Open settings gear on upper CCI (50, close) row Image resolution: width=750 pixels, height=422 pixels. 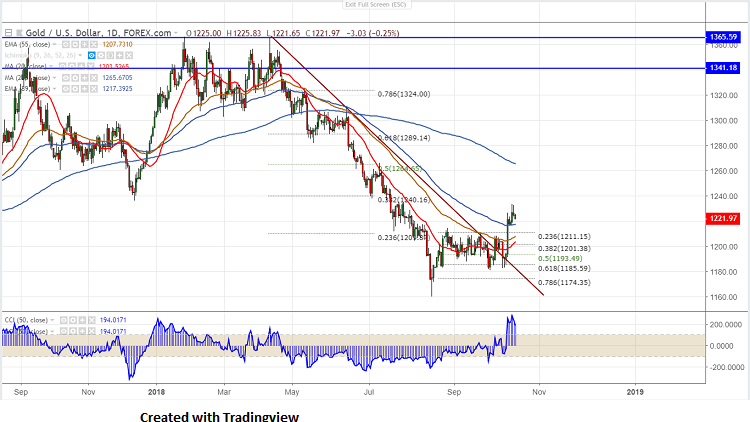pos(73,320)
